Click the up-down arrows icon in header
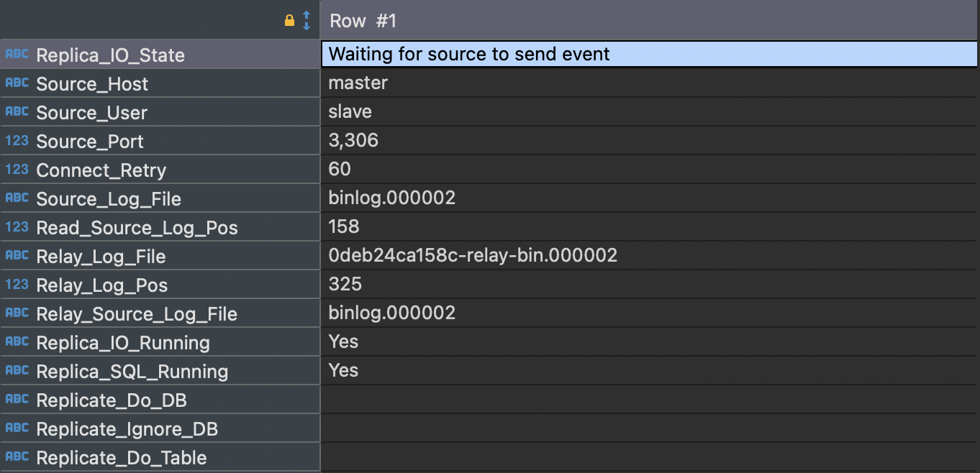The image size is (980, 473). [307, 21]
